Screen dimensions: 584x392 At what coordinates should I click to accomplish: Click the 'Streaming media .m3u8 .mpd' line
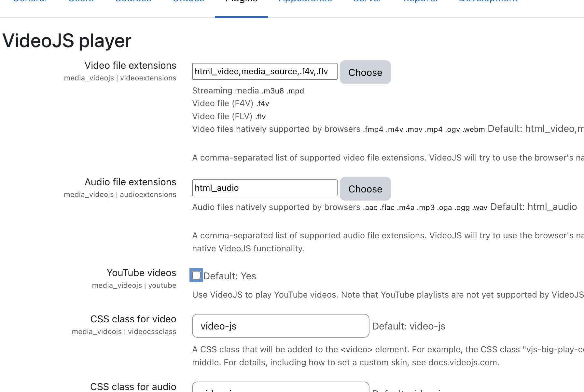[248, 91]
